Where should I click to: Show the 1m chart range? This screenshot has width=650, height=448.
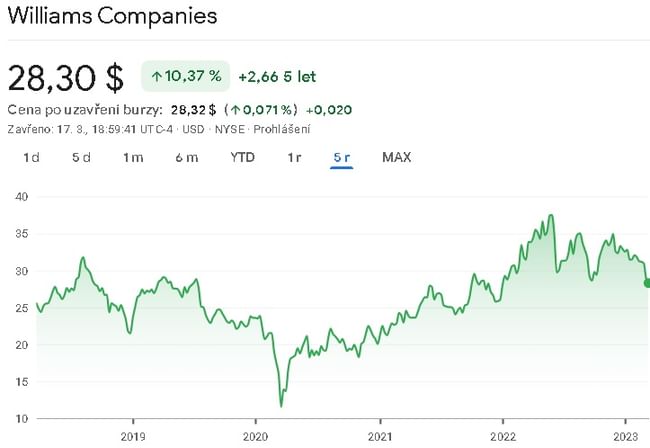pos(133,157)
